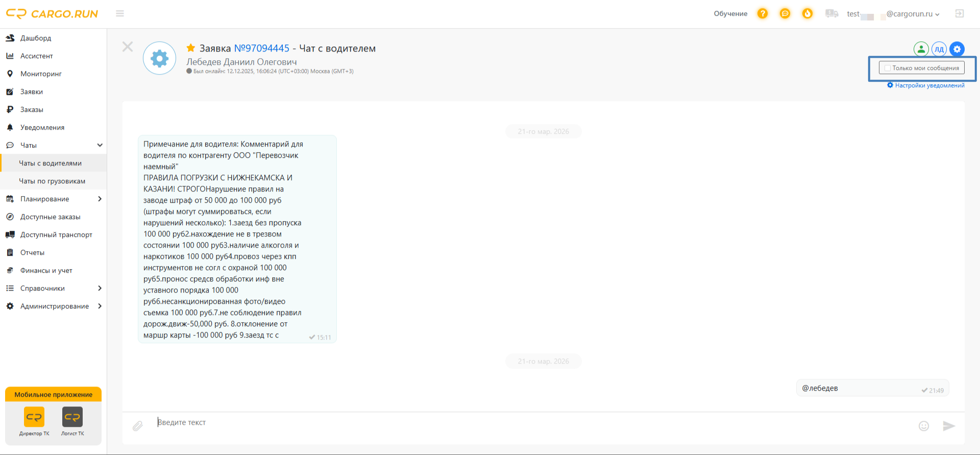Screen dimensions: 980x455
Task: Click the logout icon in header
Action: click(x=960, y=14)
